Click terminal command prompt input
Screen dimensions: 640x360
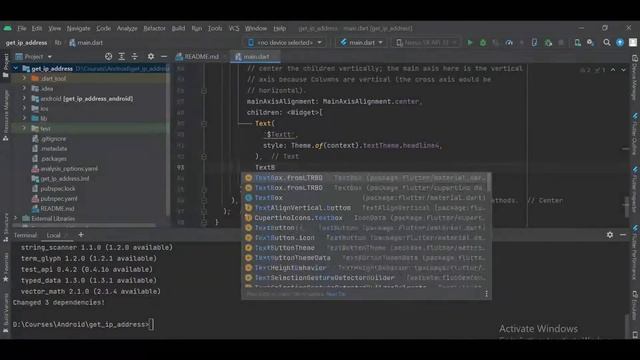[151, 324]
